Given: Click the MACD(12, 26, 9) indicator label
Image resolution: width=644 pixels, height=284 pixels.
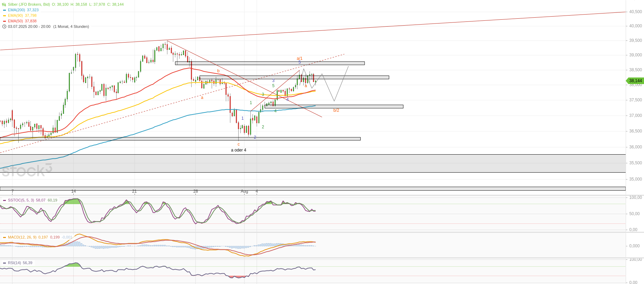Looking at the screenshot, I should [x=22, y=237].
